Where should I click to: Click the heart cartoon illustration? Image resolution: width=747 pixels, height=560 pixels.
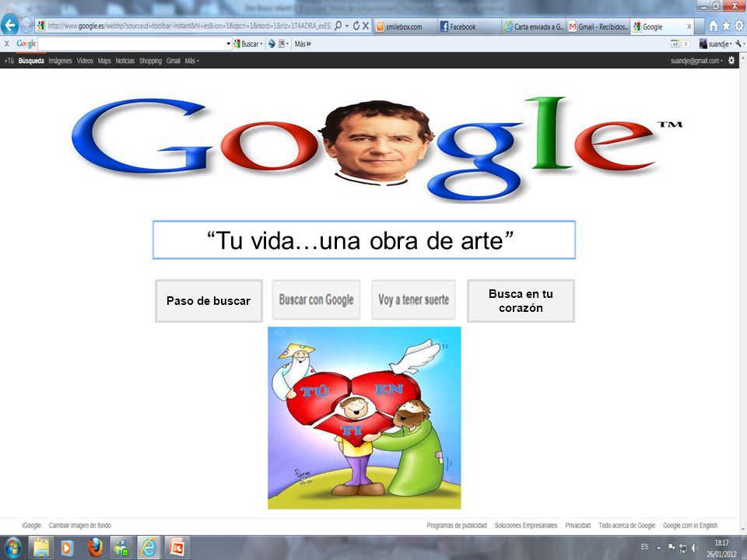pos(364,418)
